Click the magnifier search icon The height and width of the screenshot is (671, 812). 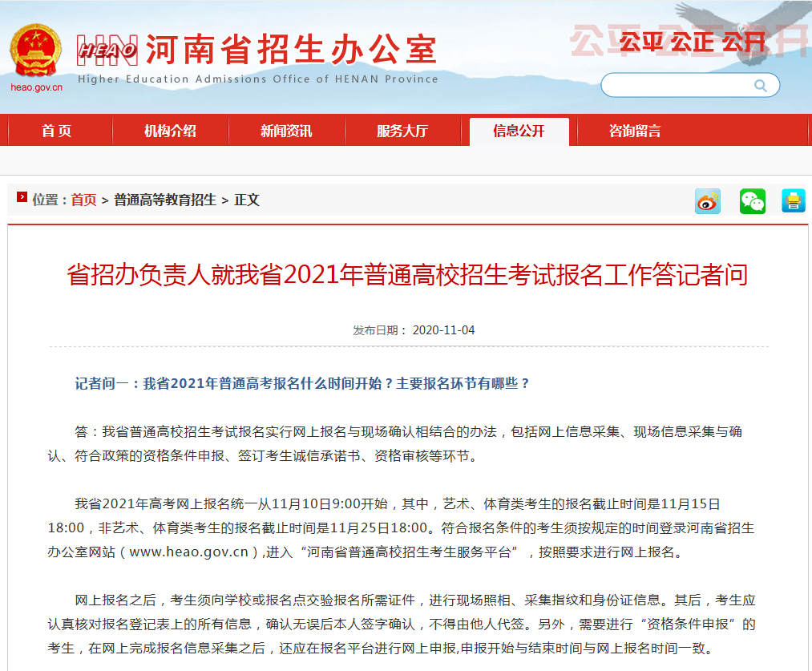point(760,86)
